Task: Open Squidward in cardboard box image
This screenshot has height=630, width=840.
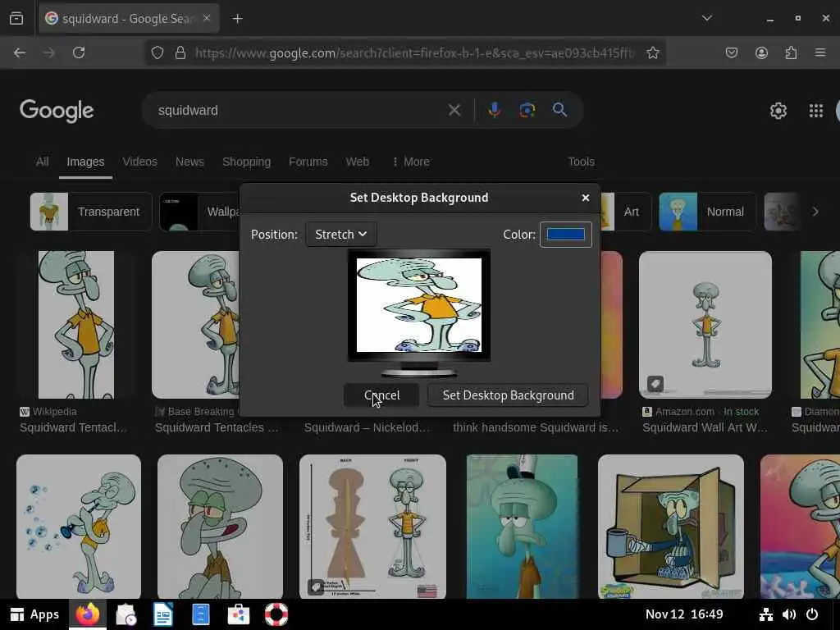Action: [671, 527]
